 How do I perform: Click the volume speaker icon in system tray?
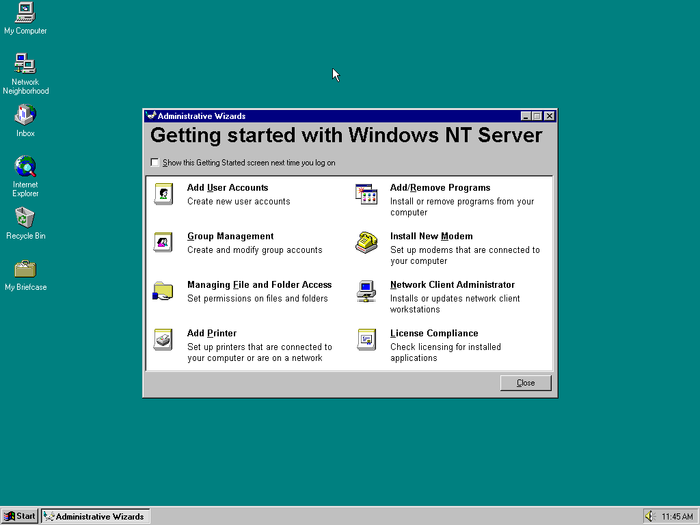[x=649, y=516]
